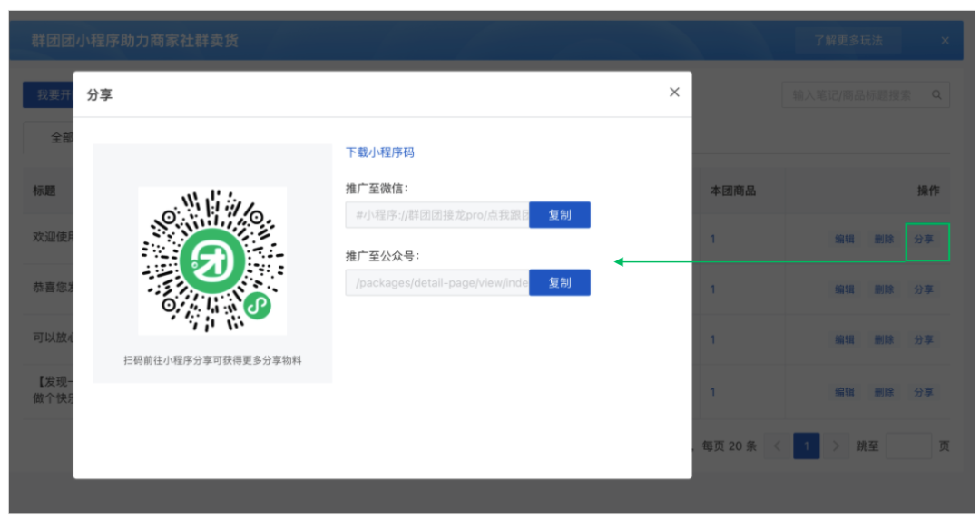980x520 pixels.
Task: Open 了解更多玩法 in the banner
Action: click(848, 41)
